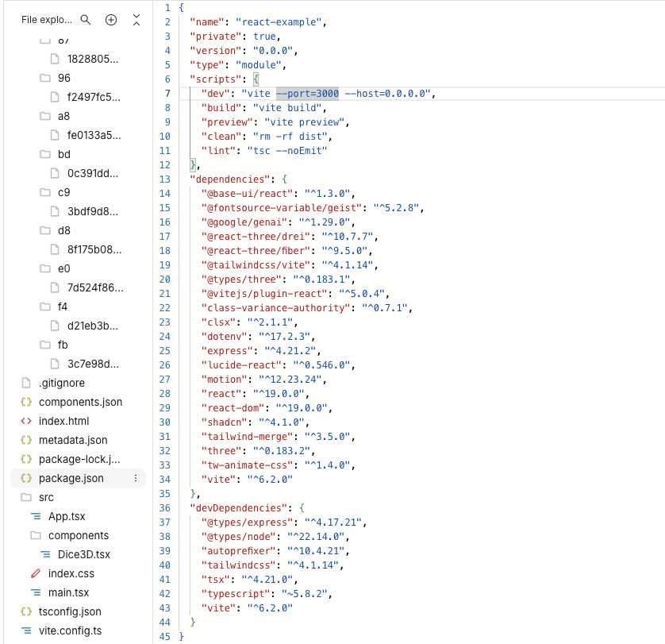Image resolution: width=665 pixels, height=644 pixels.
Task: Click the index.html code brackets icon
Action: [26, 421]
